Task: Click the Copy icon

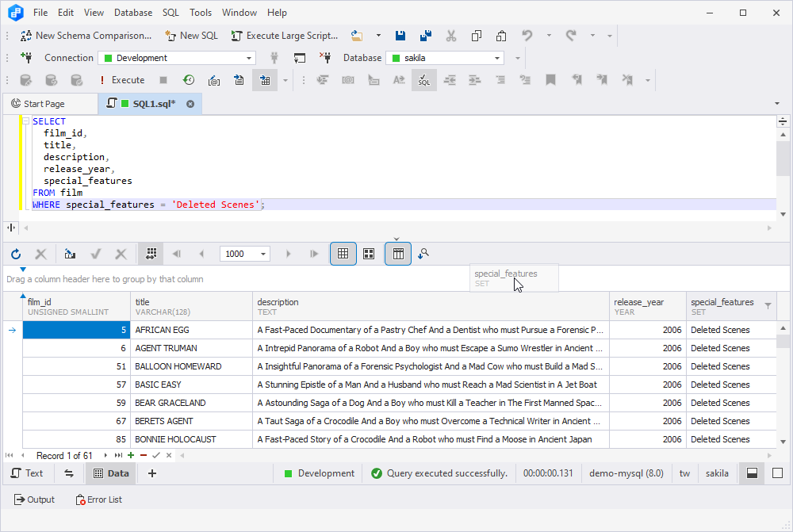Action: point(476,36)
